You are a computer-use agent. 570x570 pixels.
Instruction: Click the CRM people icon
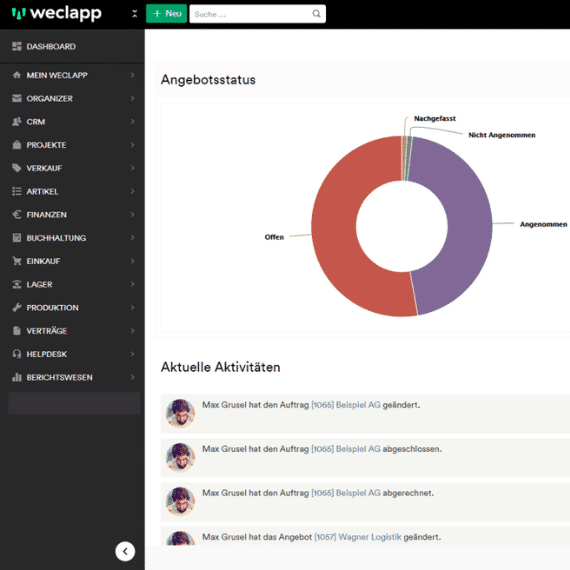17,121
